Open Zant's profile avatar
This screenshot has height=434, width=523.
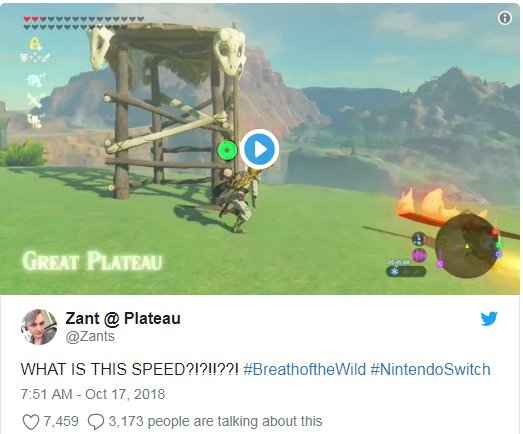pos(39,327)
